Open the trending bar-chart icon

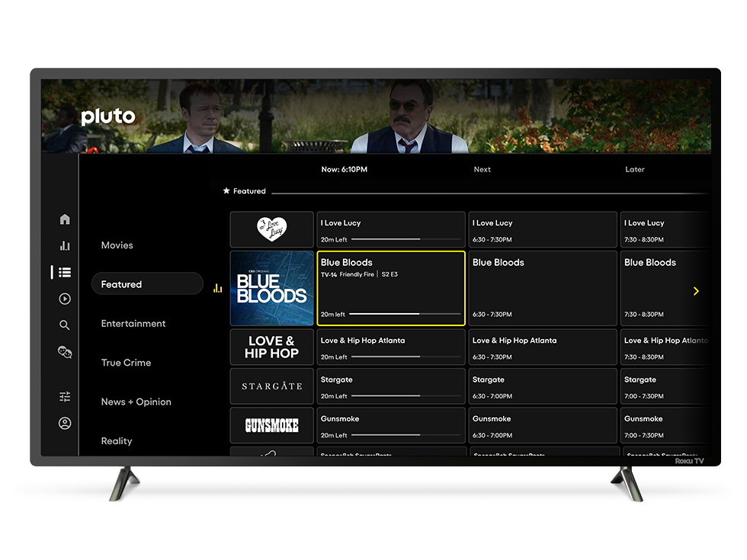coord(64,245)
